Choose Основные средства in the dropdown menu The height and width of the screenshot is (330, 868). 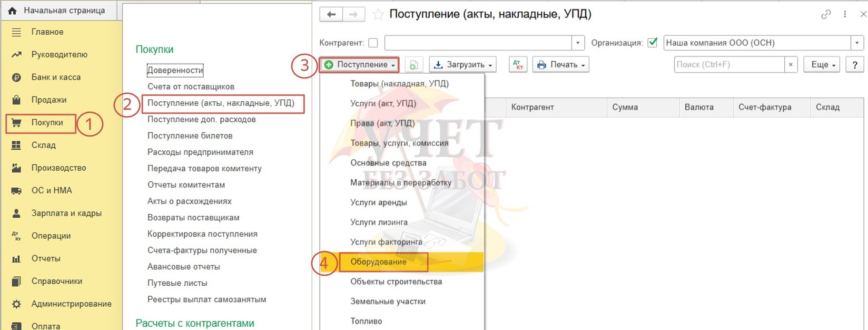[388, 163]
